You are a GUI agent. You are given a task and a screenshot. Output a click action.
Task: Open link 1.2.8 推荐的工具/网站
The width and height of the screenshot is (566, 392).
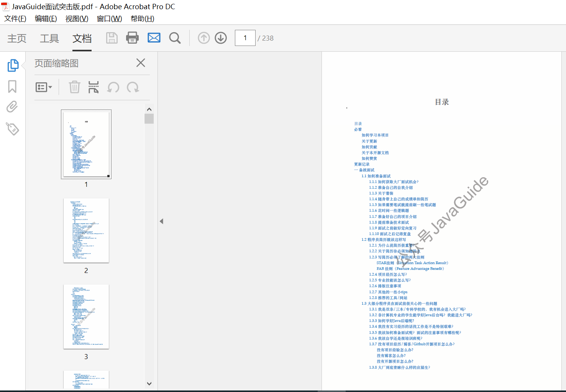click(x=388, y=298)
